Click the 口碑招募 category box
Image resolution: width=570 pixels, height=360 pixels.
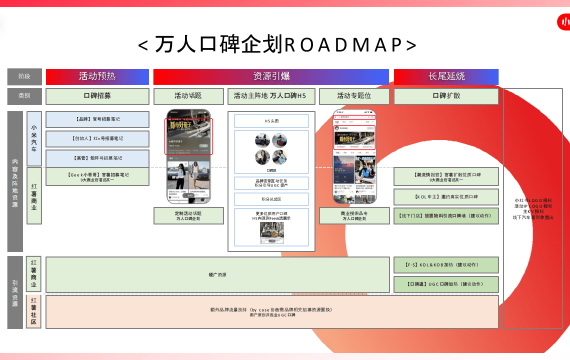97,96
